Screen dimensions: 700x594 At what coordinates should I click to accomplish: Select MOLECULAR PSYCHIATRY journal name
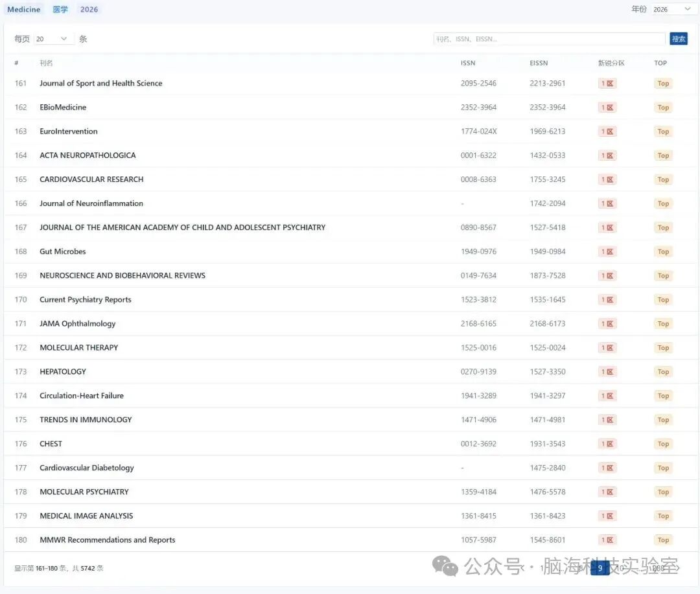click(x=84, y=492)
